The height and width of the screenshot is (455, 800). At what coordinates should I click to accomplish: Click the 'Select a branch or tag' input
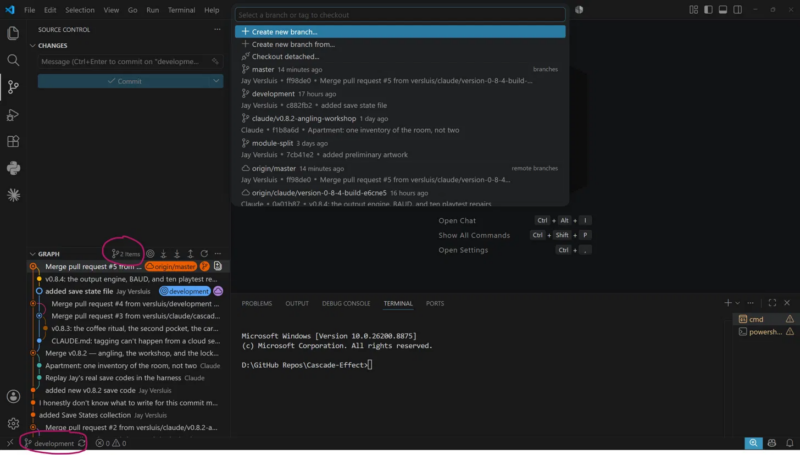(400, 15)
